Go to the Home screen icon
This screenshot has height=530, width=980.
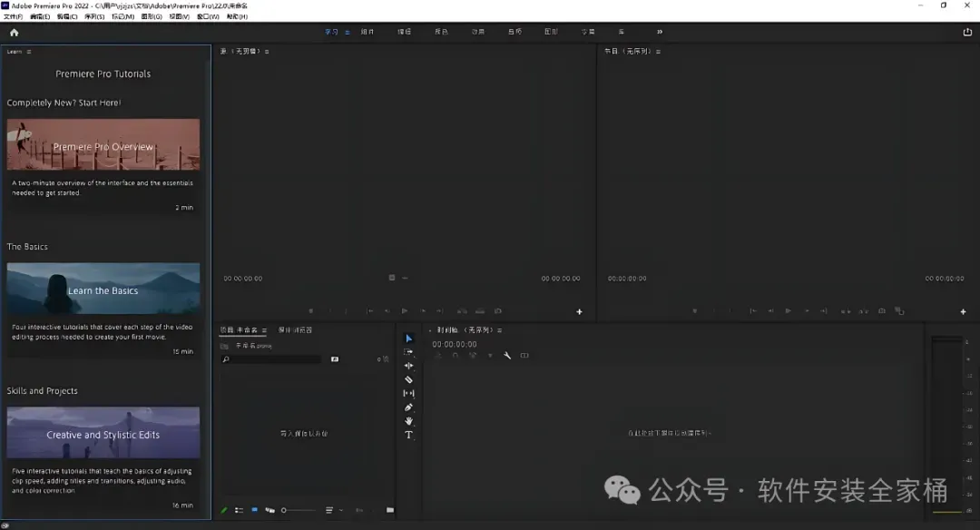pos(15,33)
